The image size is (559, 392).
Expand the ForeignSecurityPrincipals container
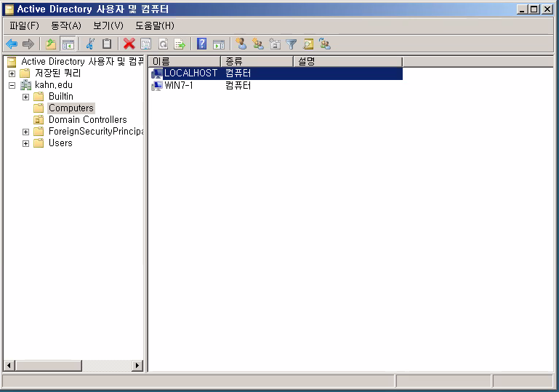coord(25,132)
